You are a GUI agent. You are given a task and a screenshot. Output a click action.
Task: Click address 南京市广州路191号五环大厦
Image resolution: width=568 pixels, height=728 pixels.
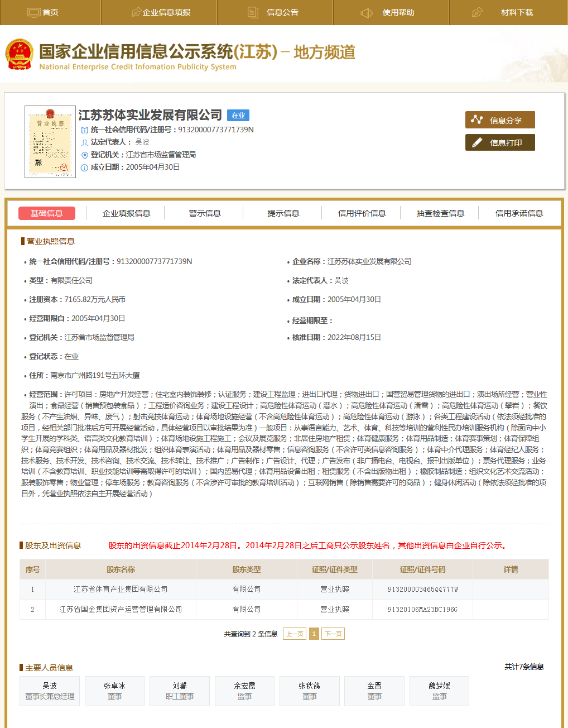[95, 376]
